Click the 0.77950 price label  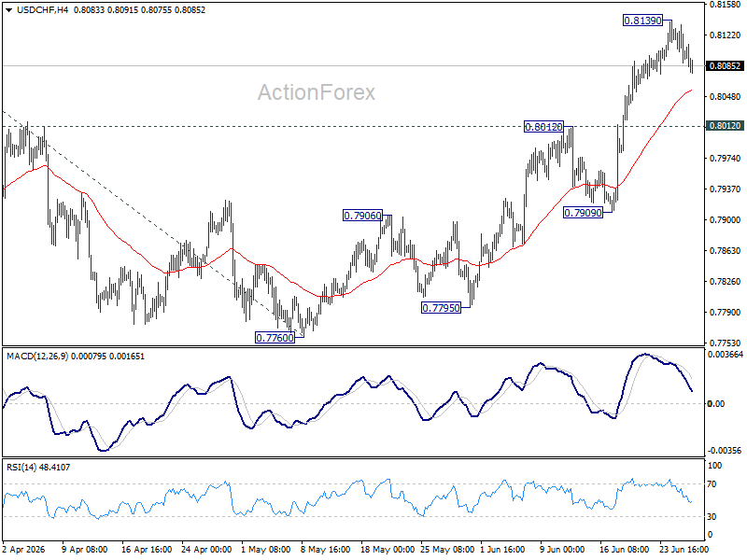point(441,308)
